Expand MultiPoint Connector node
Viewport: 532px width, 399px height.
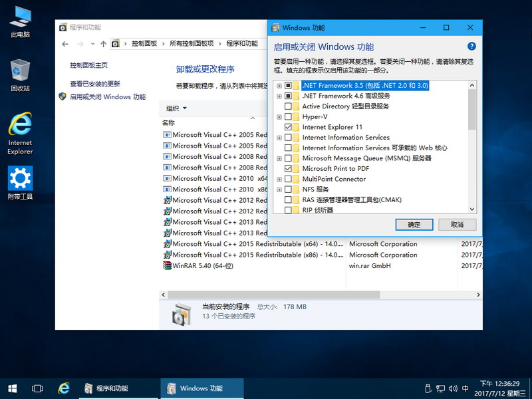[x=279, y=179]
